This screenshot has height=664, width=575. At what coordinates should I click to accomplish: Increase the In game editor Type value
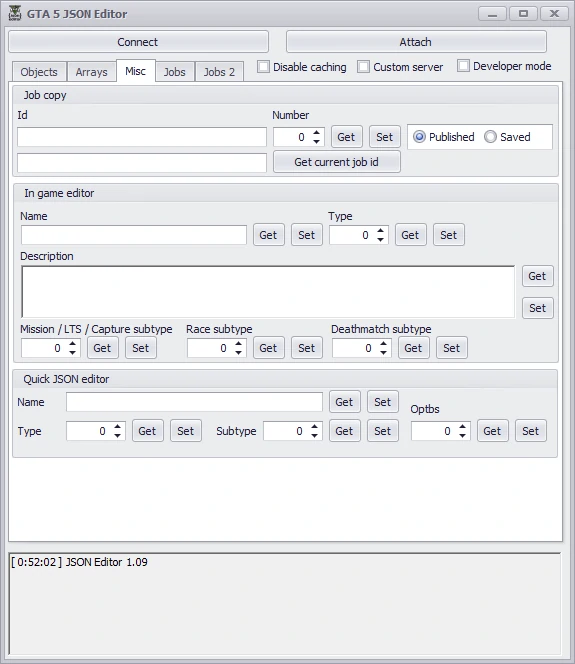pos(381,231)
